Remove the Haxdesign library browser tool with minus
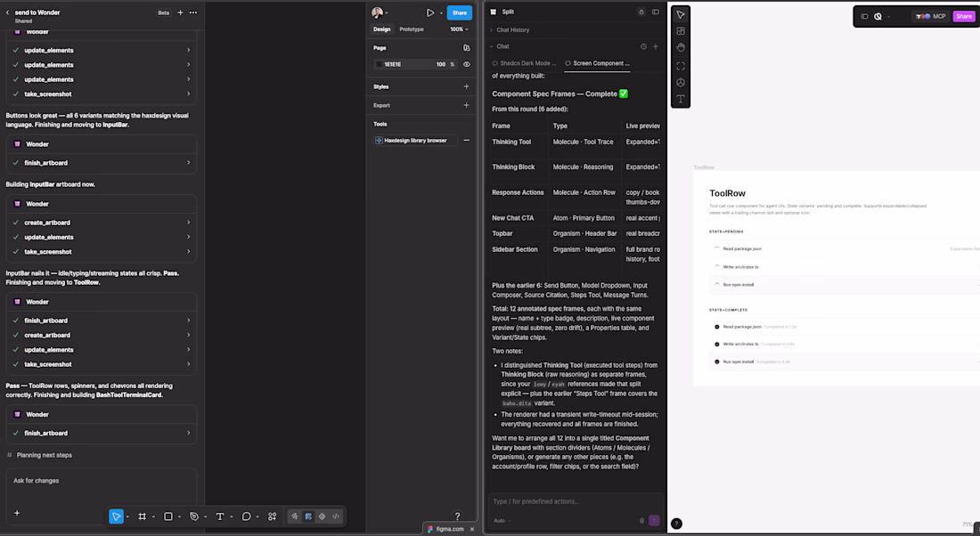Image resolution: width=980 pixels, height=536 pixels. pyautogui.click(x=466, y=141)
